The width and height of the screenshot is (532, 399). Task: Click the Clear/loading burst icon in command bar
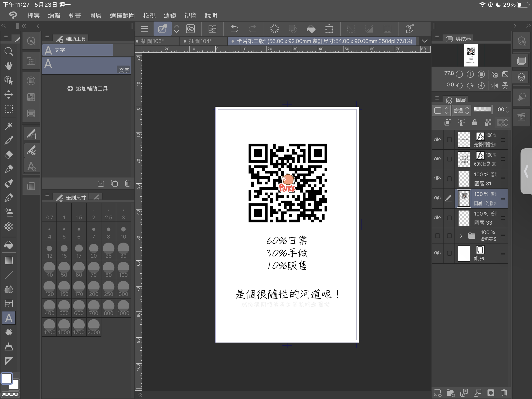(x=274, y=29)
